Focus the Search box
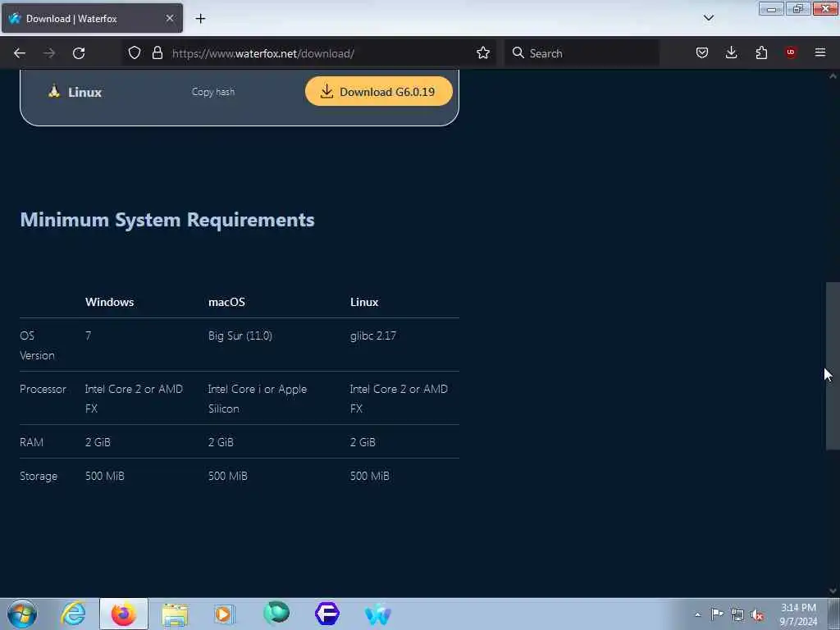The width and height of the screenshot is (840, 630). (x=582, y=53)
